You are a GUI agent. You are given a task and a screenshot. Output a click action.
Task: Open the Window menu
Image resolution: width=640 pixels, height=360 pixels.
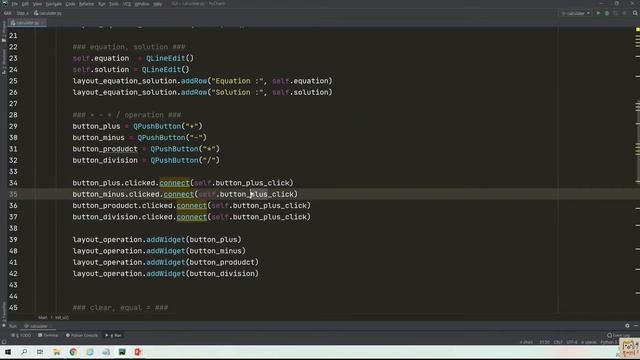point(142,4)
